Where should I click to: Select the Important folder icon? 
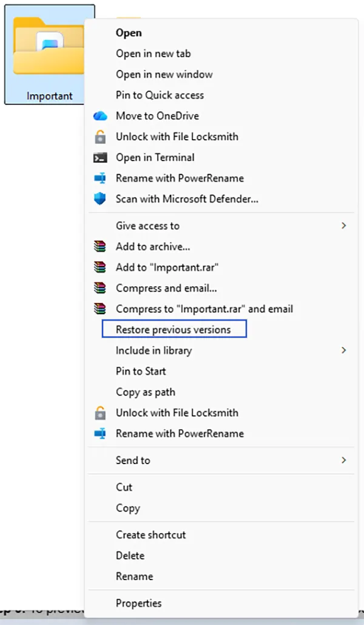coord(49,47)
